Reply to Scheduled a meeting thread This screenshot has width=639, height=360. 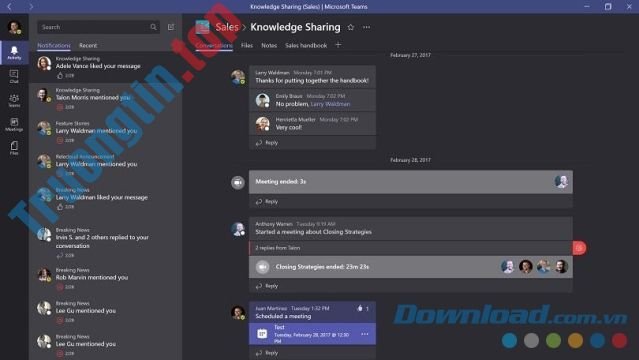click(x=267, y=353)
